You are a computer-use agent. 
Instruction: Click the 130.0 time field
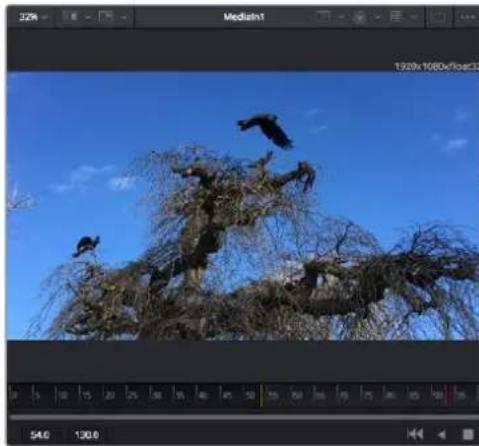[x=87, y=435]
